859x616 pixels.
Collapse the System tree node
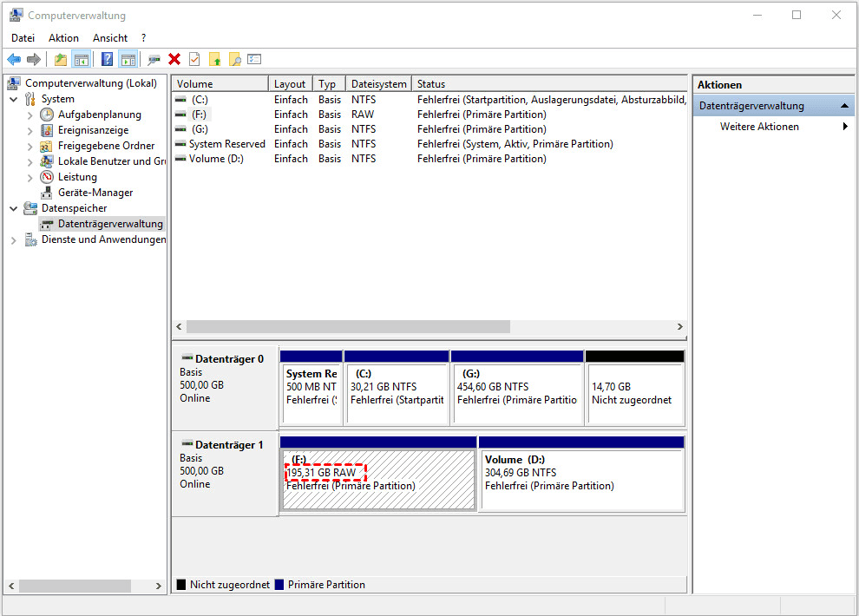point(14,99)
